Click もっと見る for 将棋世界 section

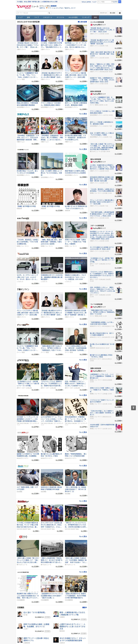(x=83, y=185)
